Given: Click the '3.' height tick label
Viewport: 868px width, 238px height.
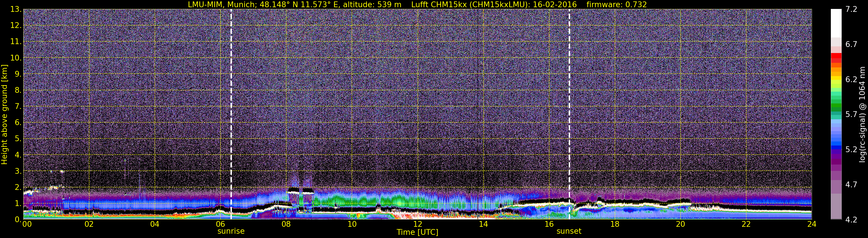Looking at the screenshot, I should (18, 171).
